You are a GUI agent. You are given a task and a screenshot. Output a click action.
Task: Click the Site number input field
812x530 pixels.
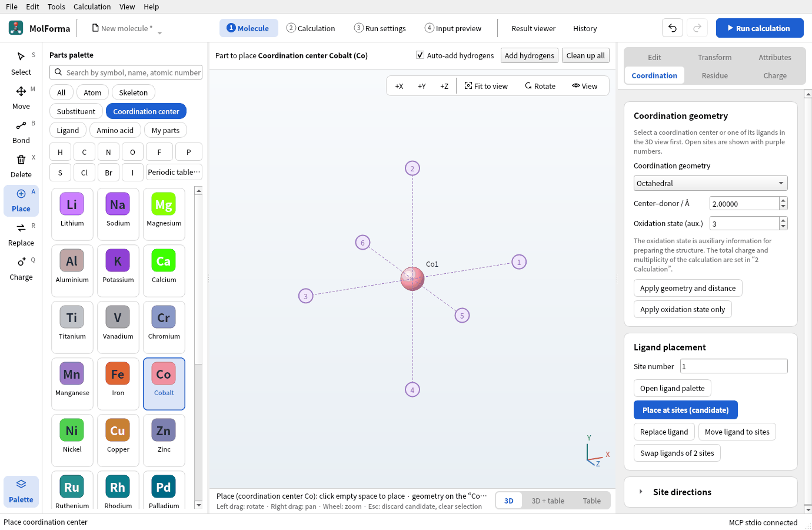[734, 366]
